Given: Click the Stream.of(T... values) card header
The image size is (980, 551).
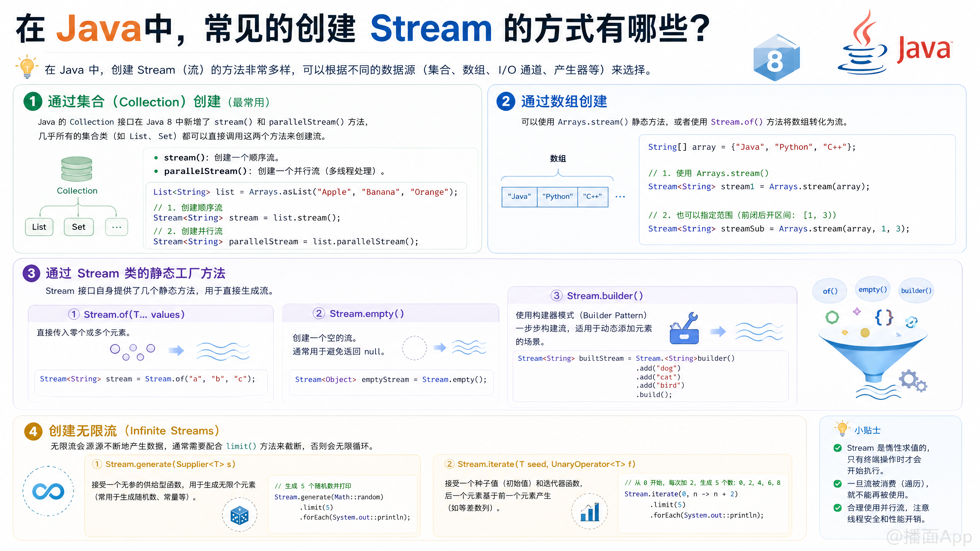Looking at the screenshot, I should 151,314.
